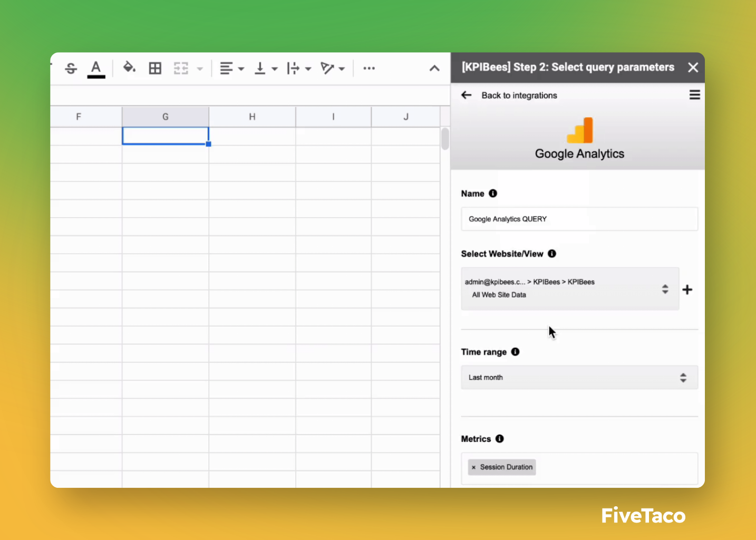Open the text color picker

point(96,69)
